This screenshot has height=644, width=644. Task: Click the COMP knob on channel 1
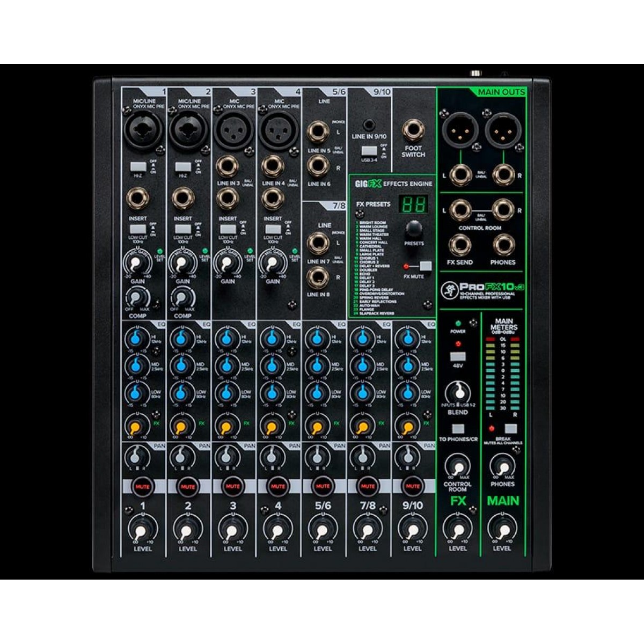point(137,298)
